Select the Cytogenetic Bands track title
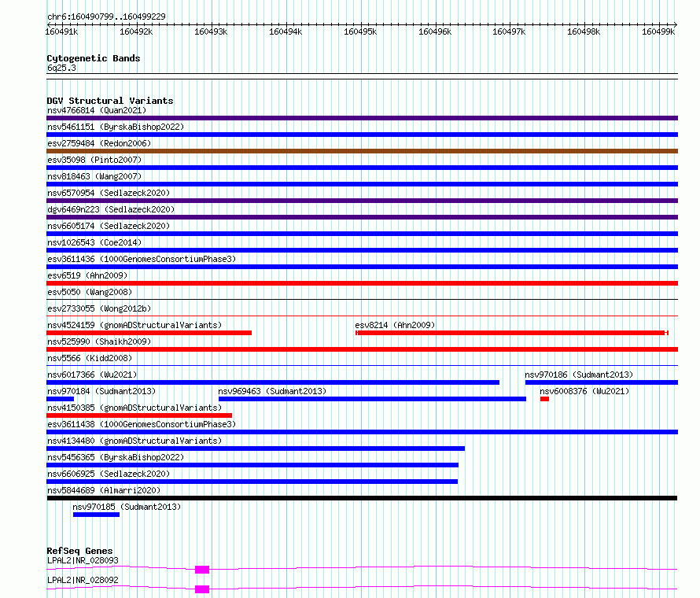700x598 pixels. tap(94, 58)
